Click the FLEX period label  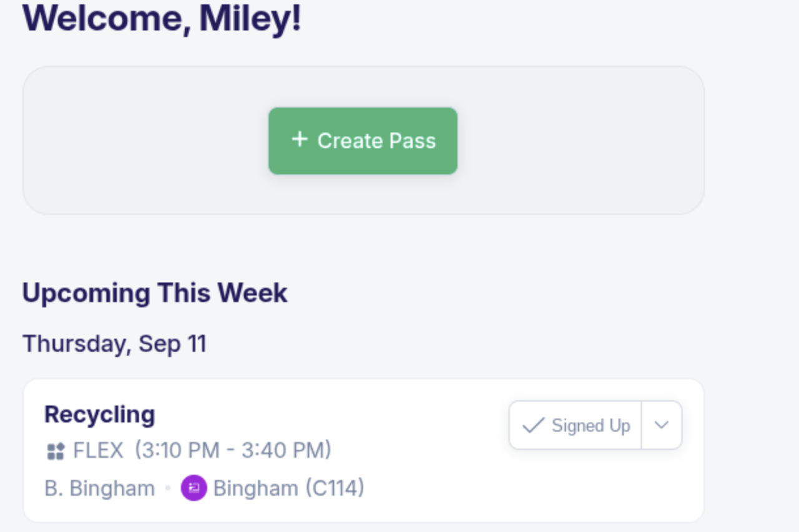(x=99, y=450)
